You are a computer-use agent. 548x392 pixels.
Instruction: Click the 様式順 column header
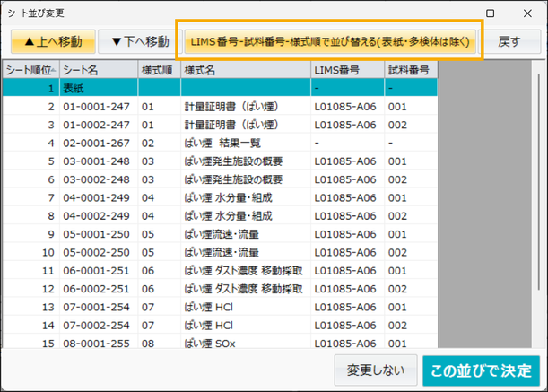[160, 70]
